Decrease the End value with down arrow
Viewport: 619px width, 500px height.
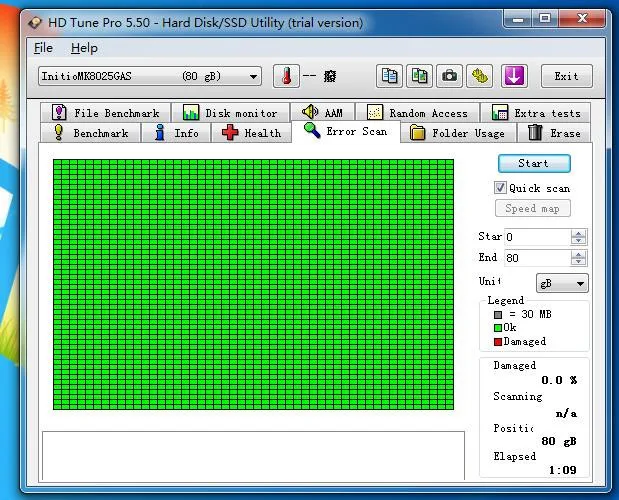(x=579, y=262)
